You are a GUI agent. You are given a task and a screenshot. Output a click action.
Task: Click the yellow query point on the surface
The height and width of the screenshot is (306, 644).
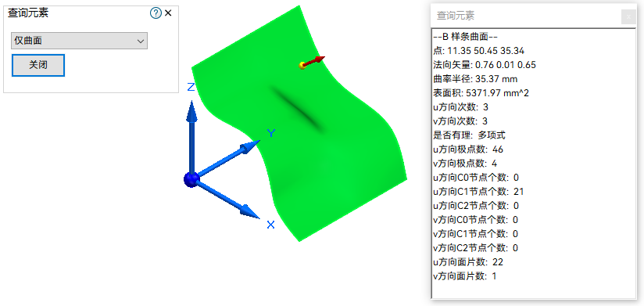point(302,66)
